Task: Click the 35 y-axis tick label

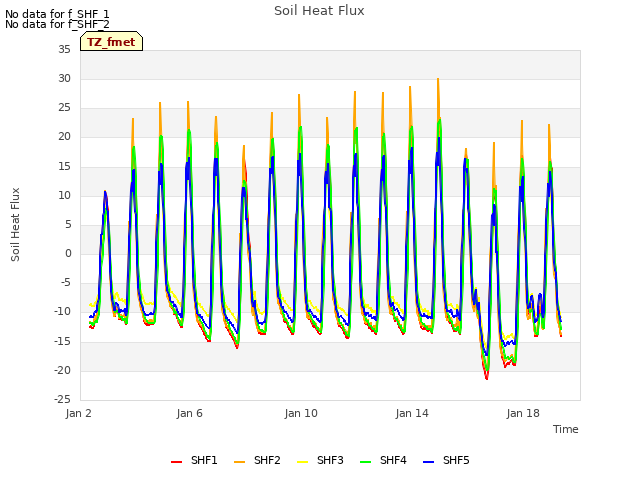Action: 64,49
